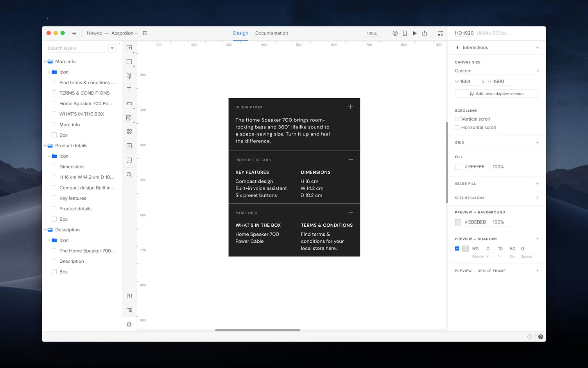Open the accessibility preview options
The height and width of the screenshot is (368, 588).
(395, 33)
